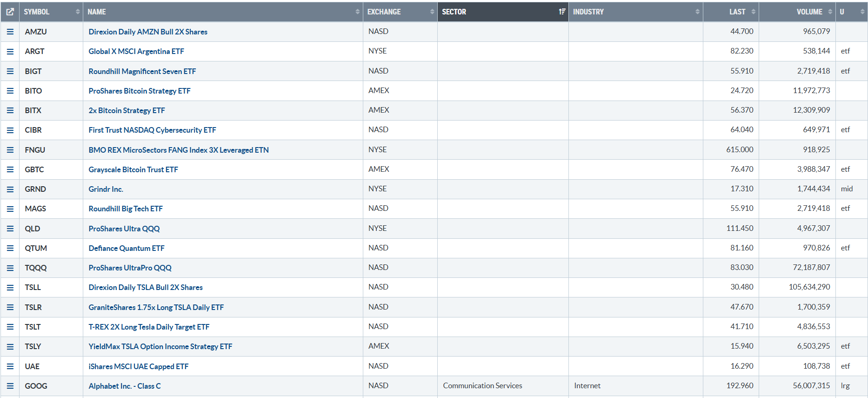Screen dimensions: 868x398
Task: Click the hamburger menu icon beside FNGU
Action: click(10, 150)
